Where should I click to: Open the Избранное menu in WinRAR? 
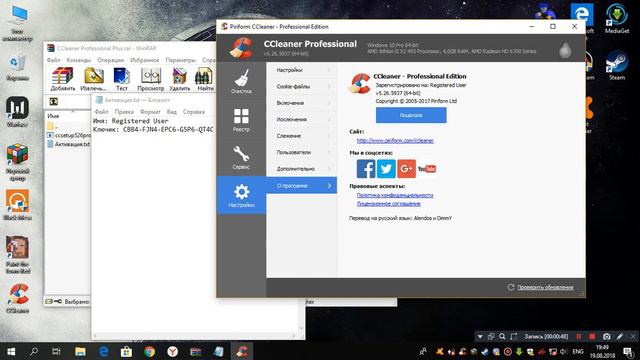point(144,60)
